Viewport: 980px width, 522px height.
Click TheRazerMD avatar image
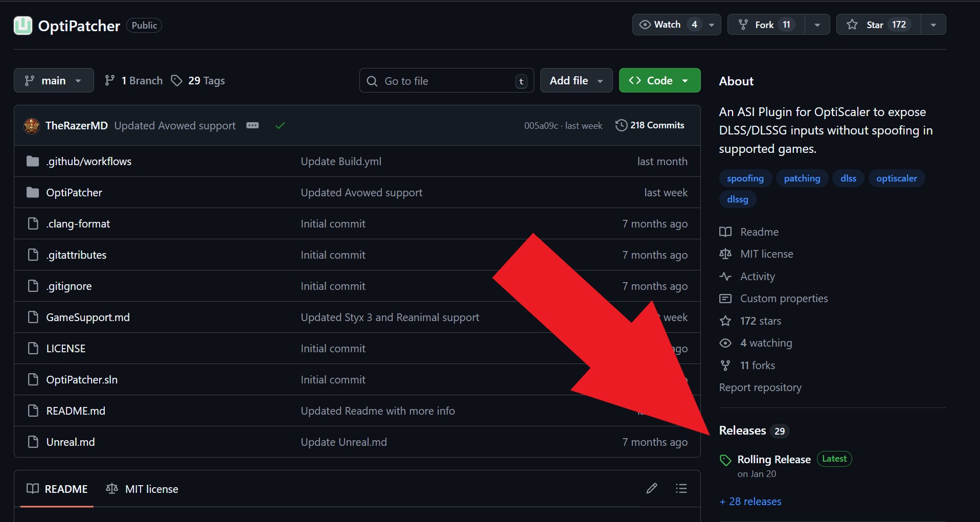click(x=32, y=126)
